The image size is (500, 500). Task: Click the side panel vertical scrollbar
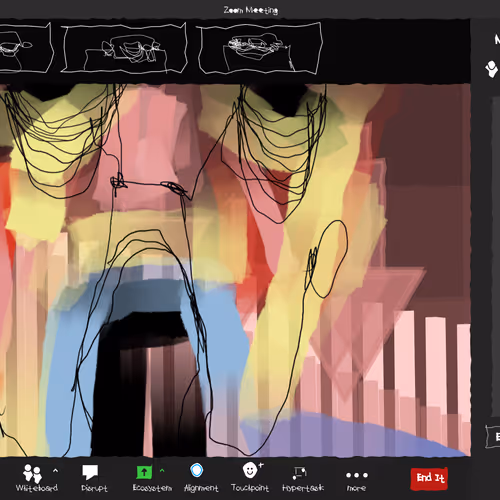pyautogui.click(x=496, y=257)
